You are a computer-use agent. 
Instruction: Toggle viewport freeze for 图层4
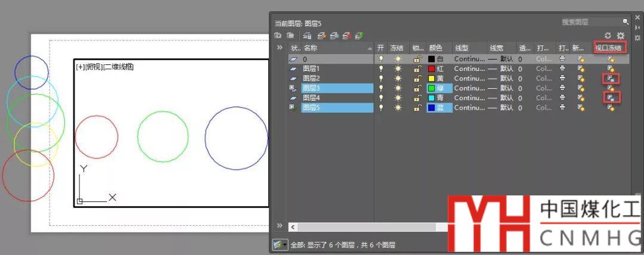[x=611, y=98]
